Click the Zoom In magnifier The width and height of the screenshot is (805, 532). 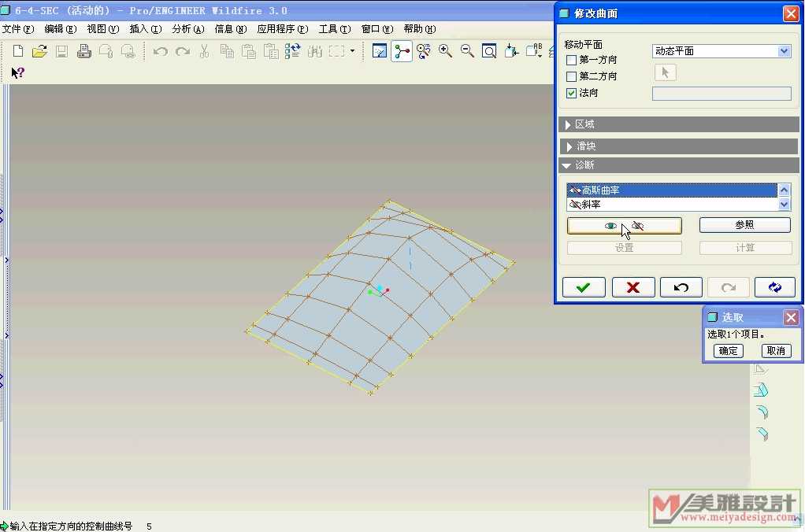(445, 51)
